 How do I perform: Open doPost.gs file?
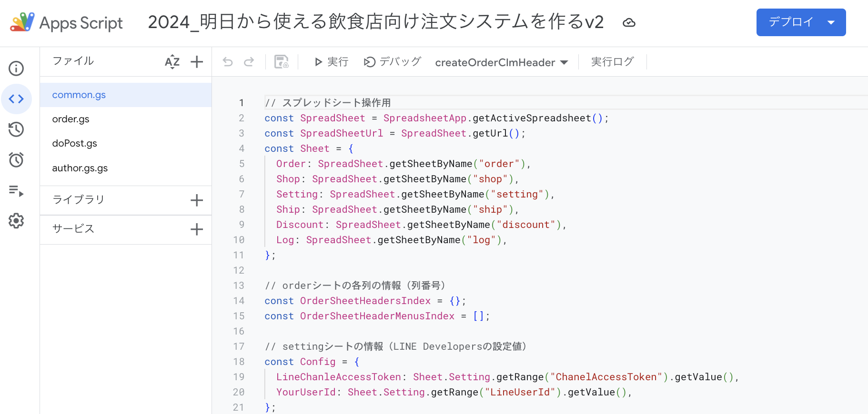tap(126, 143)
